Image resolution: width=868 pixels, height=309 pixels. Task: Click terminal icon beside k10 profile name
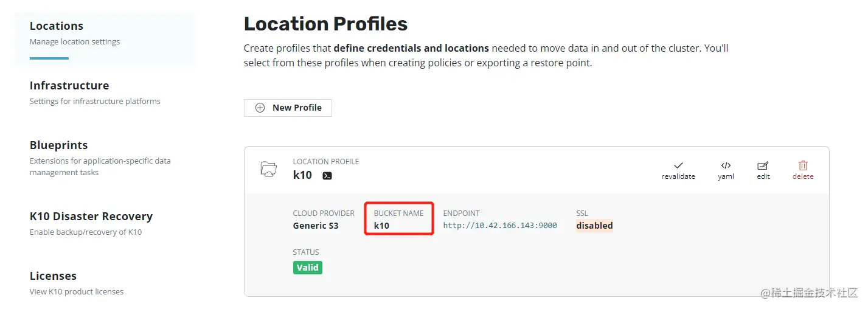(327, 176)
